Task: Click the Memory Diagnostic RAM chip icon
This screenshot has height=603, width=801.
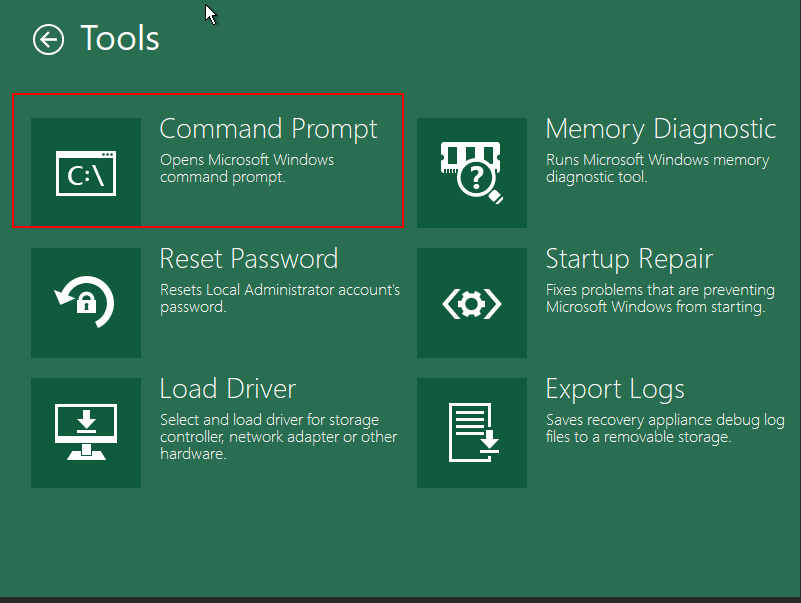Action: [472, 173]
